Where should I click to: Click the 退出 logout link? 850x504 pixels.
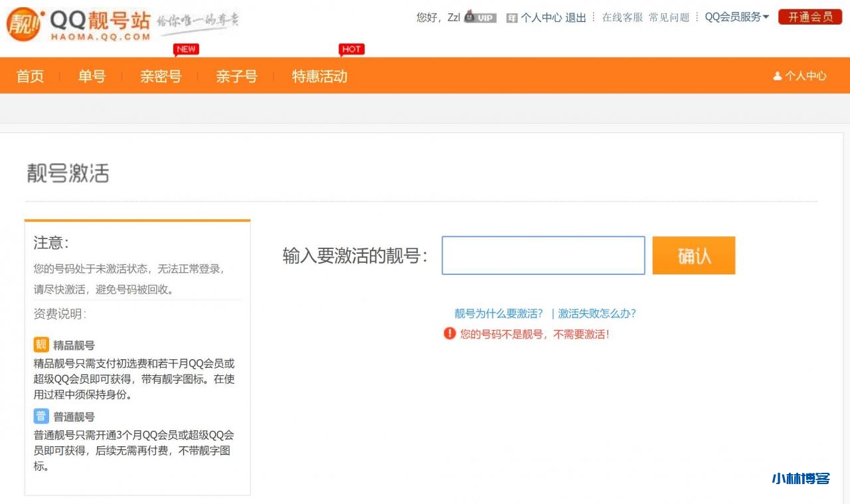[x=575, y=18]
